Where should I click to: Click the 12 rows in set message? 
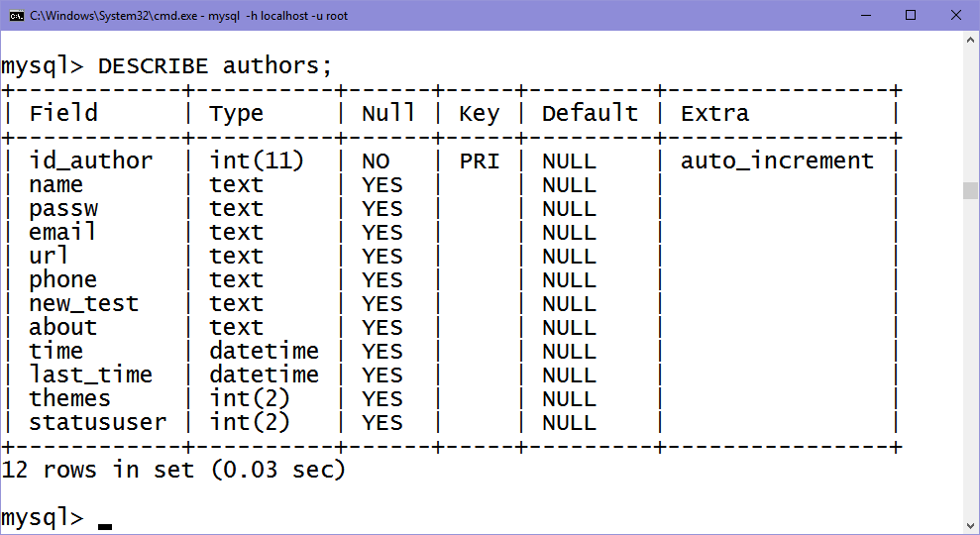(x=173, y=470)
